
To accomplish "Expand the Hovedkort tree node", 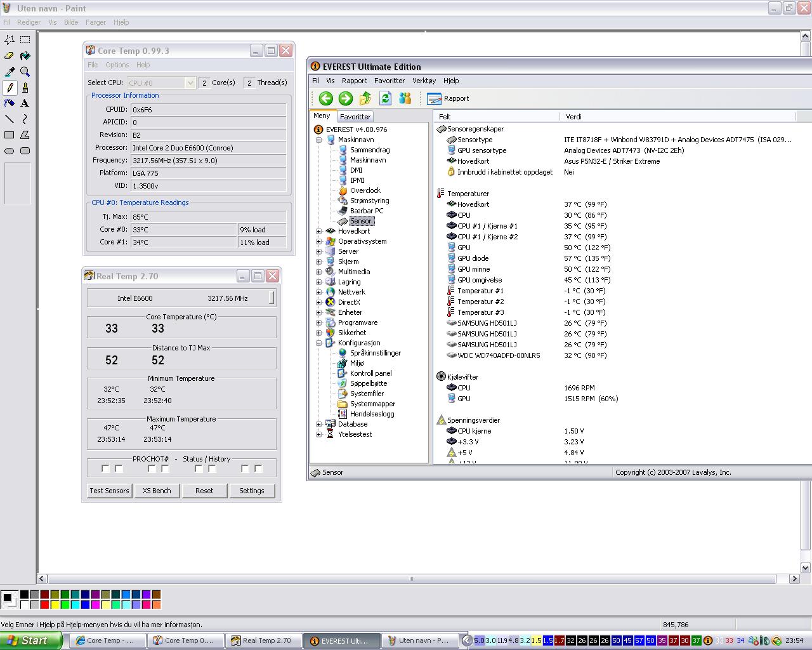I will pyautogui.click(x=318, y=231).
